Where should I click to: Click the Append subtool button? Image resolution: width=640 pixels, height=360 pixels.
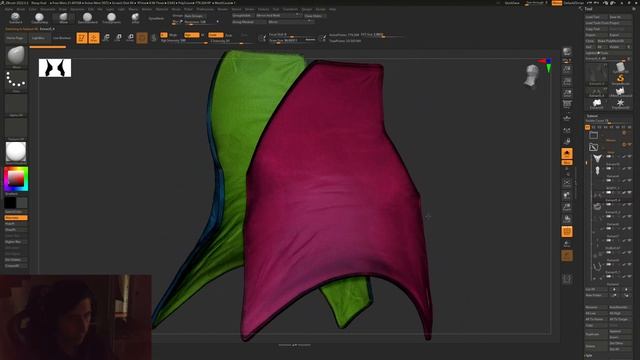(620, 331)
